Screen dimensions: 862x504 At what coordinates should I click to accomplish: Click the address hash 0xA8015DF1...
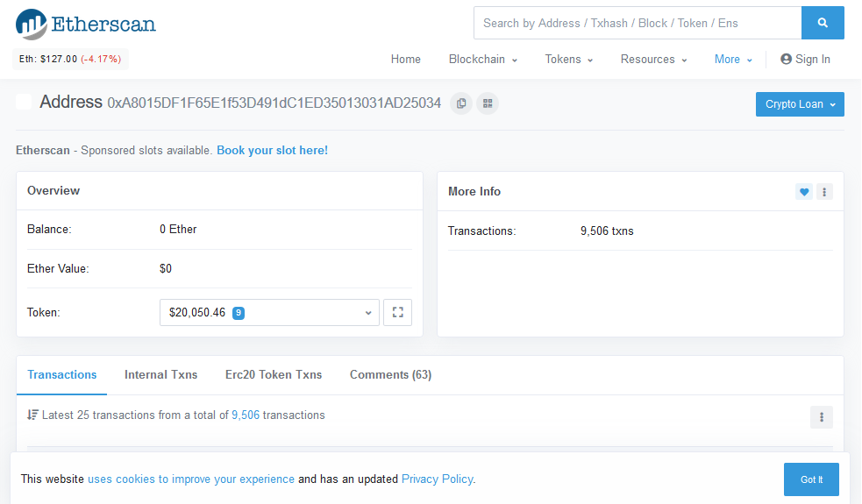click(274, 103)
